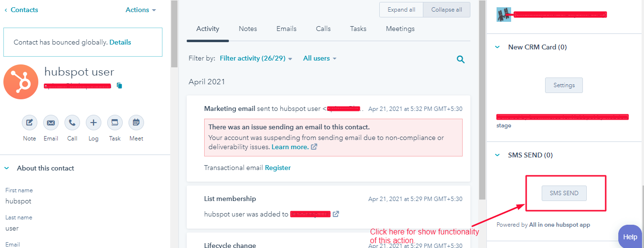This screenshot has height=248, width=644.
Task: Click the All in one hubspot app text
Action: point(560,225)
